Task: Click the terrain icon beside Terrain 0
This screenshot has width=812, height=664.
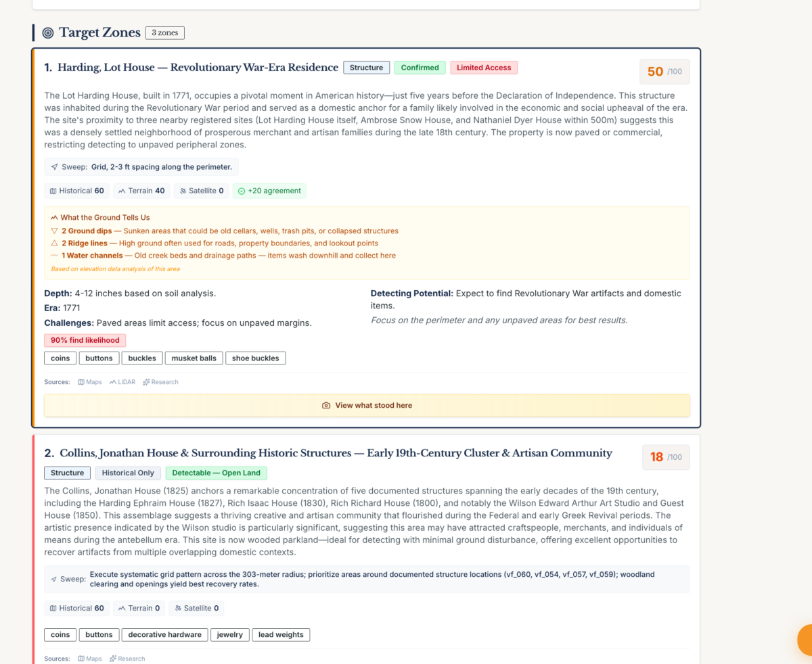Action: [122, 609]
